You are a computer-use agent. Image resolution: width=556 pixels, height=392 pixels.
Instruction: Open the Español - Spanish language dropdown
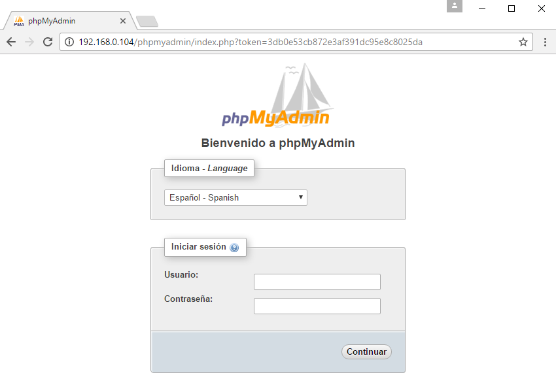coord(235,197)
